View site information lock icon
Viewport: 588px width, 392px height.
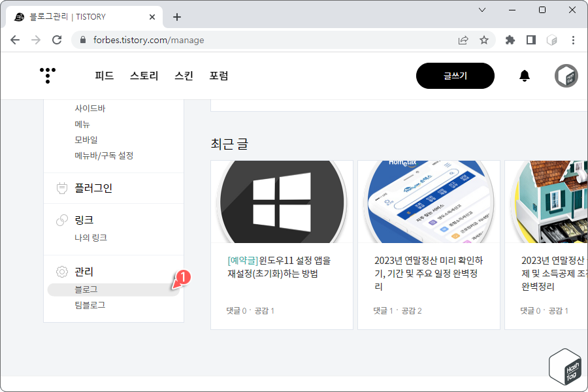point(83,40)
